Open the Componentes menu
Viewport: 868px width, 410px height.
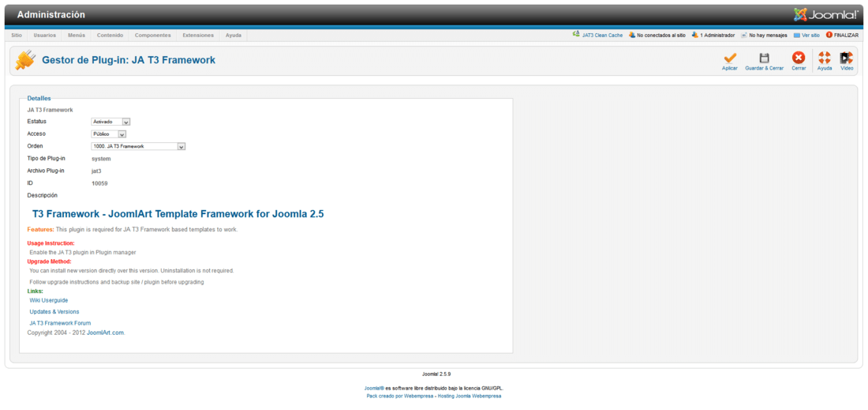[x=153, y=35]
